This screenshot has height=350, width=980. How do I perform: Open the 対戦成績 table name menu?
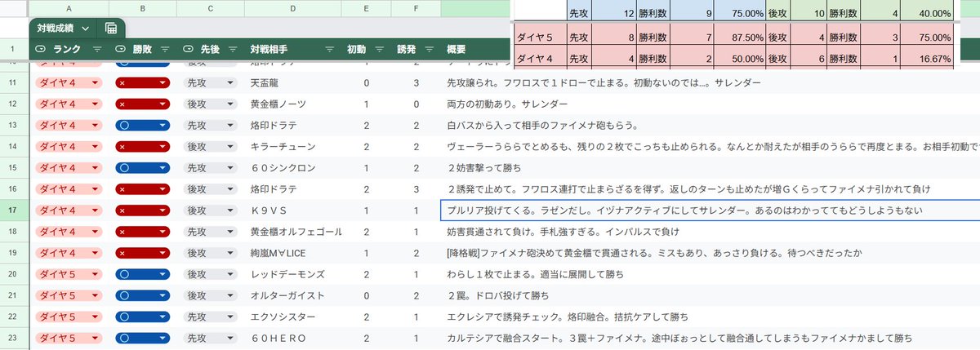point(63,28)
